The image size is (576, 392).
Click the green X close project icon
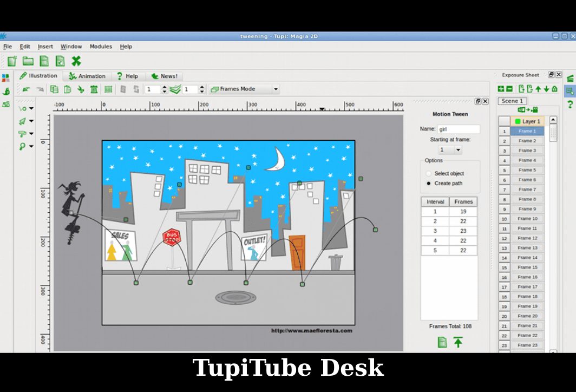coord(76,61)
